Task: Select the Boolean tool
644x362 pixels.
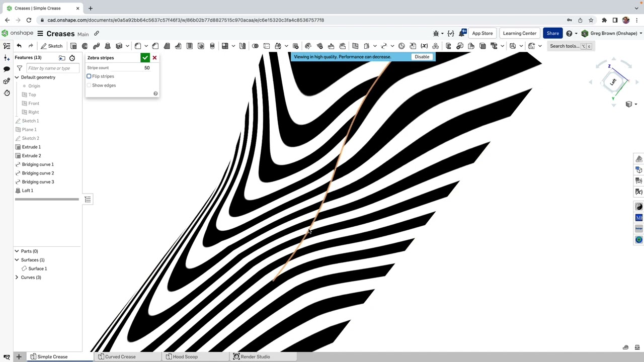Action: pos(255,46)
